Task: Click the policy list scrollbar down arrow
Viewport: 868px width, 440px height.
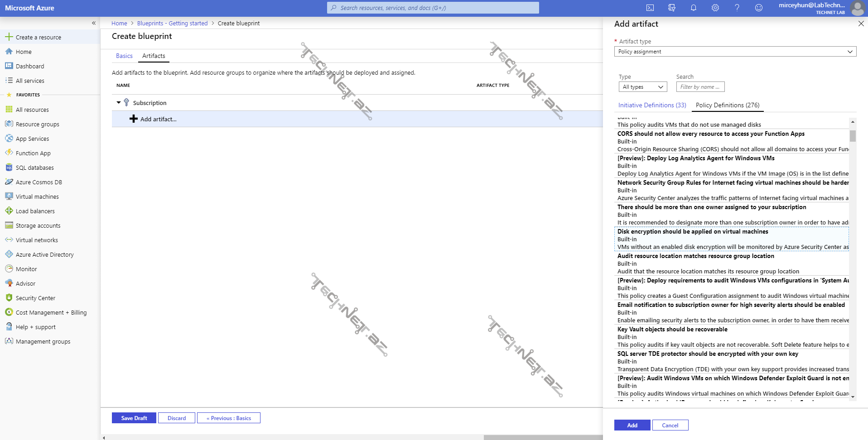Action: click(x=853, y=397)
